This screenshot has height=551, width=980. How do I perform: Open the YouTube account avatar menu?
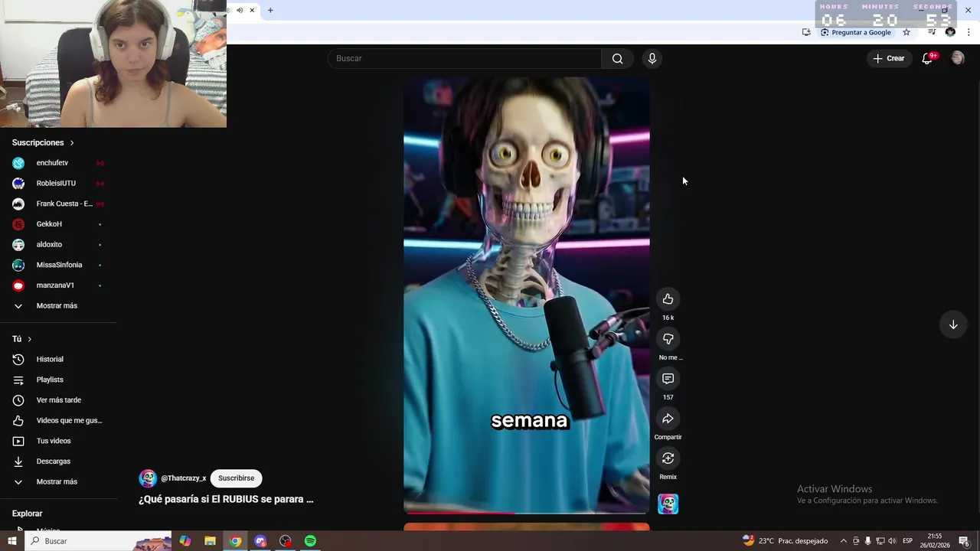point(957,58)
